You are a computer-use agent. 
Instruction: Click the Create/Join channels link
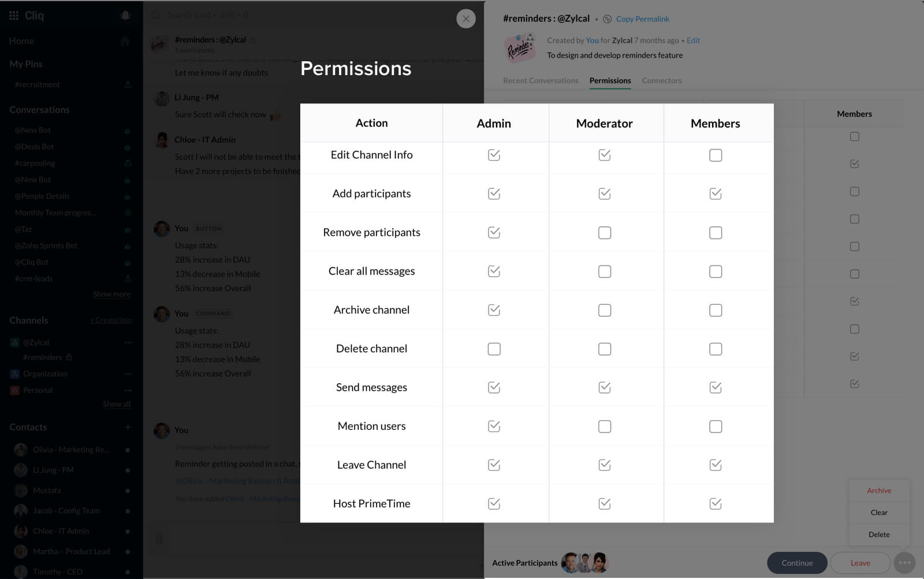(111, 320)
